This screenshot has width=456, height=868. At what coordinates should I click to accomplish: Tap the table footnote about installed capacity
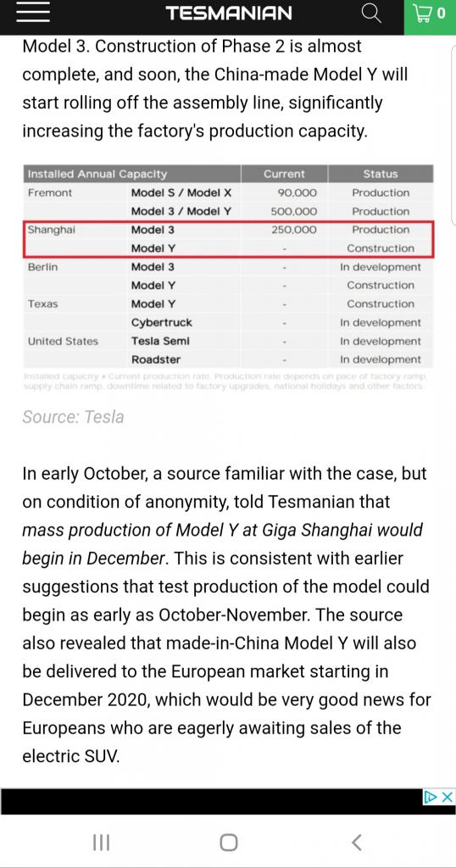tap(224, 381)
